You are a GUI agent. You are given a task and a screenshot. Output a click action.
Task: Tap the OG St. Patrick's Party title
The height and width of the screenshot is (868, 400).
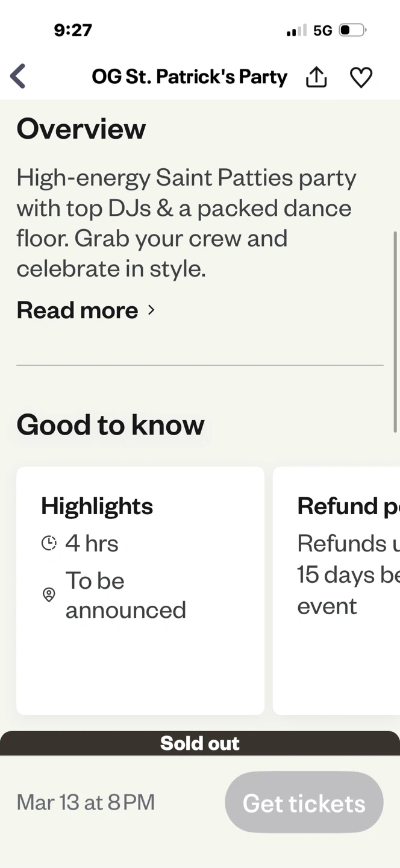[x=189, y=77]
